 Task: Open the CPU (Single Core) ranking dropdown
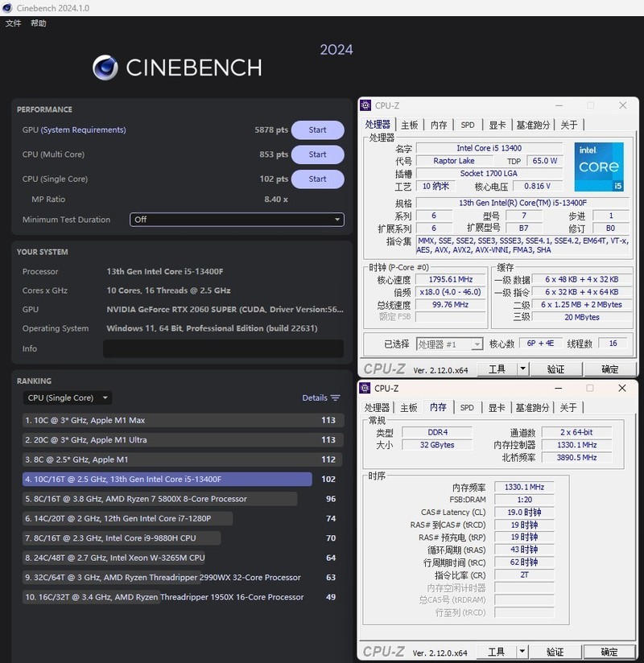tap(68, 398)
